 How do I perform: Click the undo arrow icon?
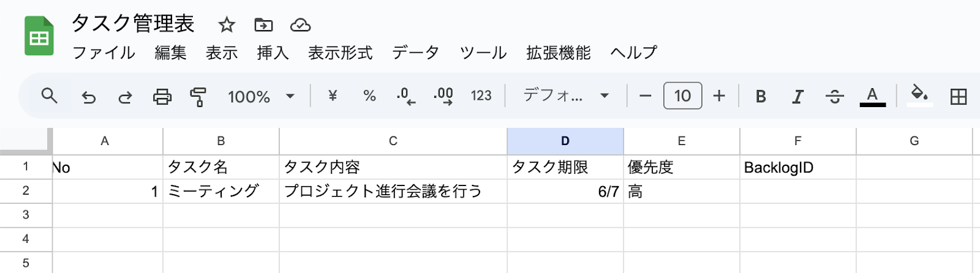(x=89, y=97)
